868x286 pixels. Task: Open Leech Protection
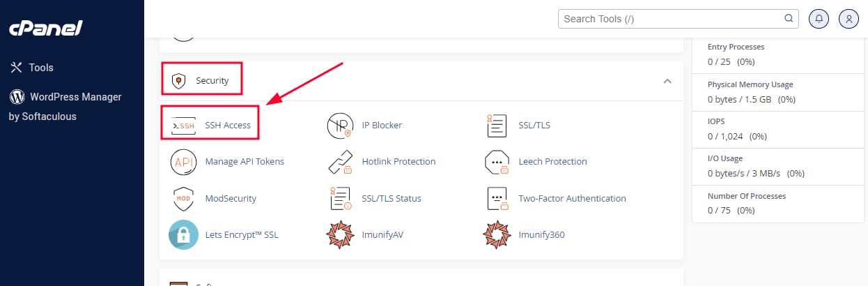(552, 162)
